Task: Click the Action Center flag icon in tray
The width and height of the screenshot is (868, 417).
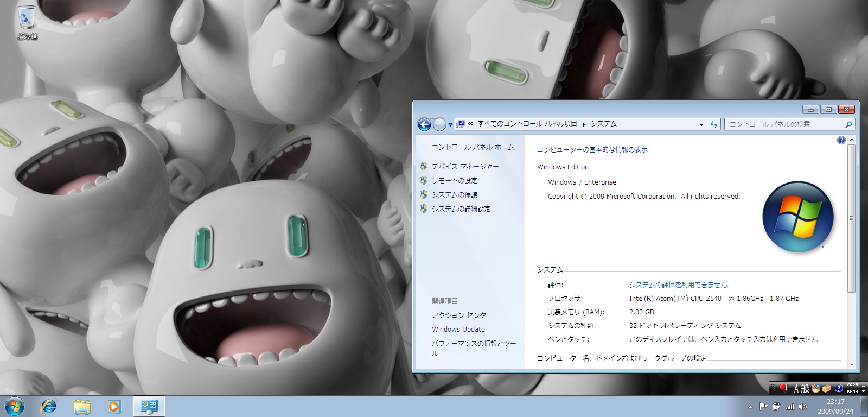Action: pos(763,407)
